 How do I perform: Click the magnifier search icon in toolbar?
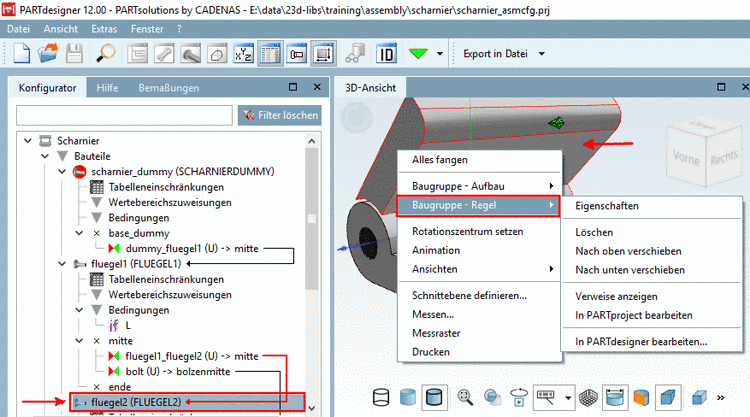tap(106, 54)
